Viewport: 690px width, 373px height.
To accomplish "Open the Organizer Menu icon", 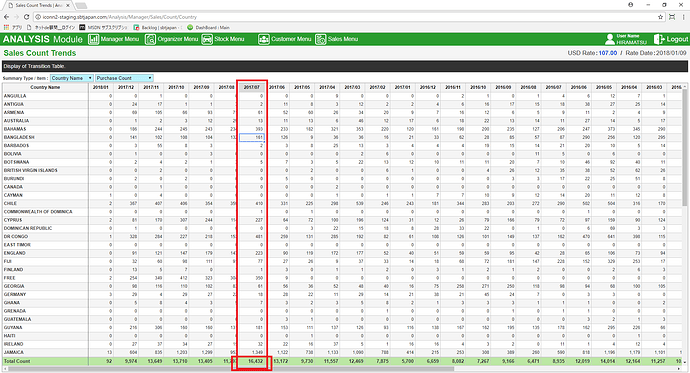I will [150, 39].
